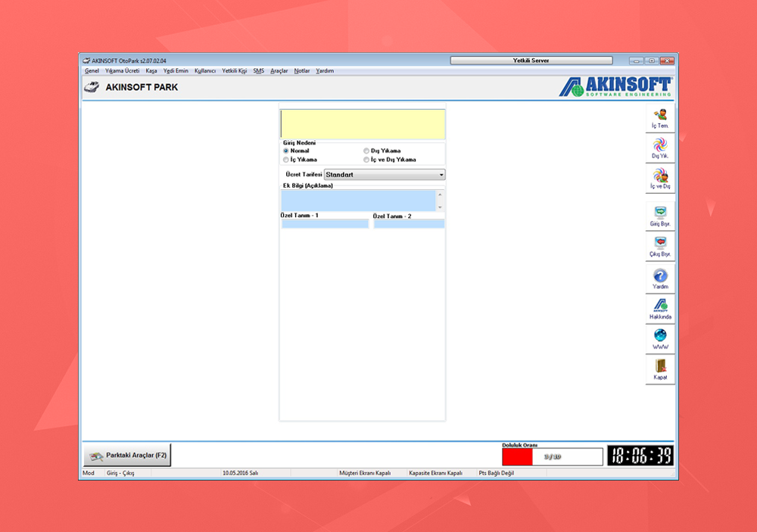The image size is (757, 532).
Task: Open the Araçlar menu
Action: coord(279,71)
